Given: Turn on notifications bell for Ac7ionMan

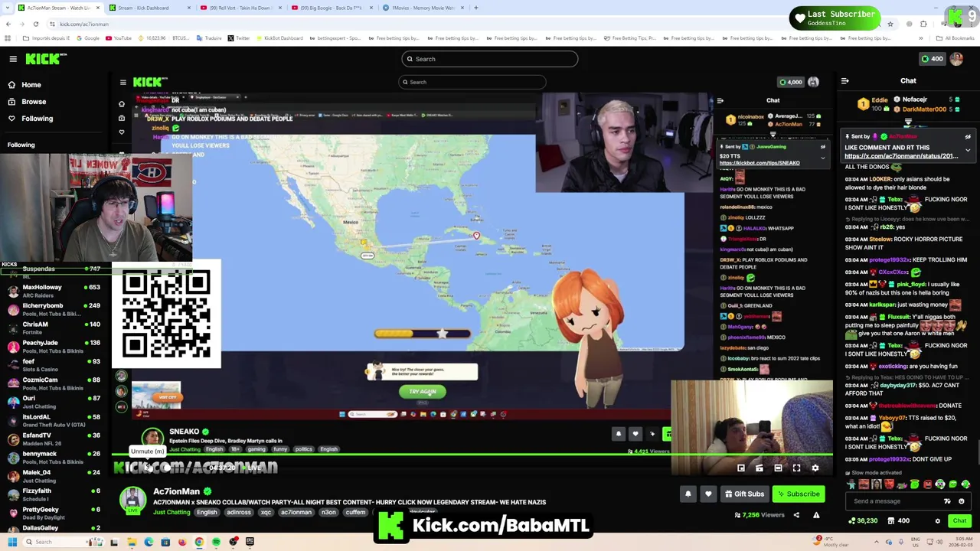Looking at the screenshot, I should (688, 494).
